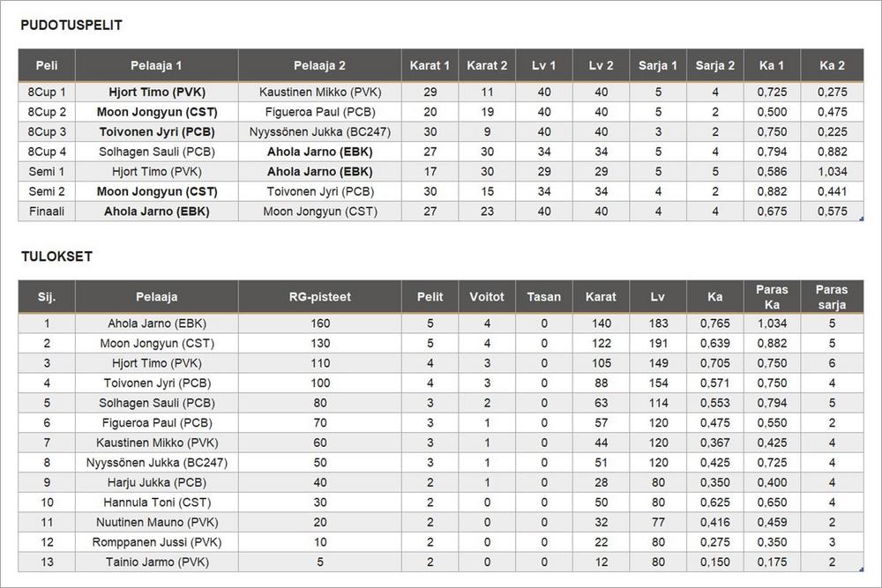Click the "Lv 2" column header

pyautogui.click(x=601, y=65)
